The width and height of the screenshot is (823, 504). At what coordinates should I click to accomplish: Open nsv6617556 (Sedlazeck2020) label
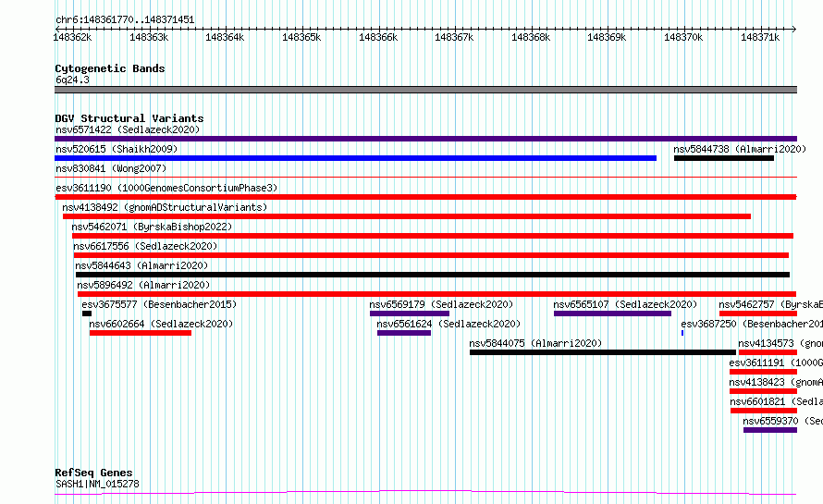tap(145, 246)
